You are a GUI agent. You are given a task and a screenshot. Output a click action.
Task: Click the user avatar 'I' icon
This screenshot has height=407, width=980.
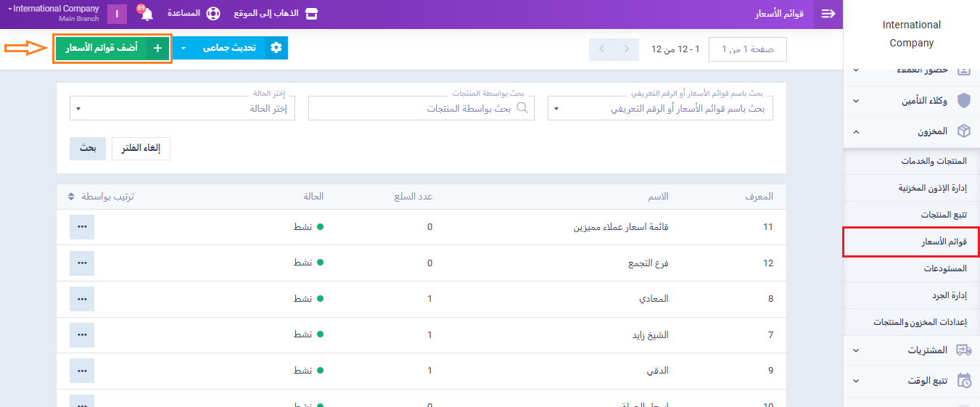coord(117,14)
